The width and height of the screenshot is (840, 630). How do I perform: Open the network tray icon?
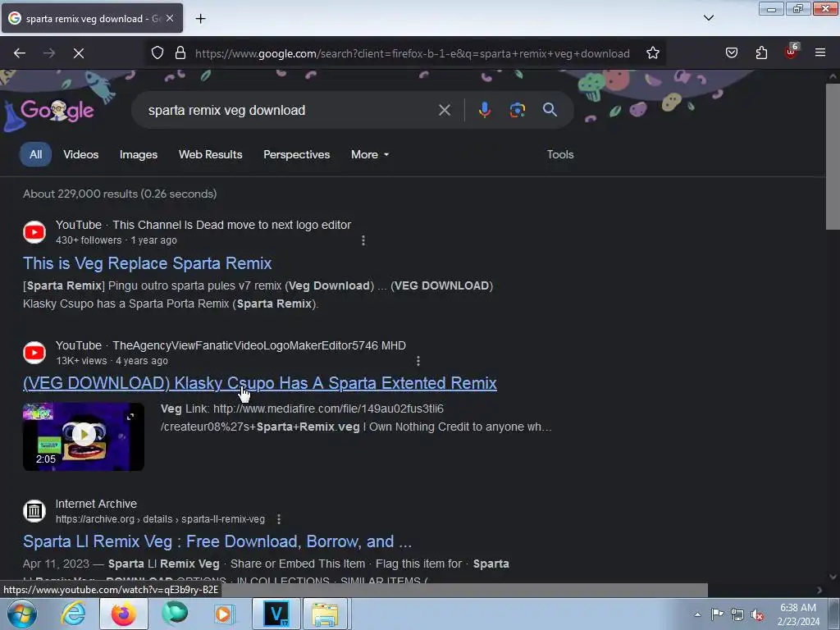[x=737, y=614]
